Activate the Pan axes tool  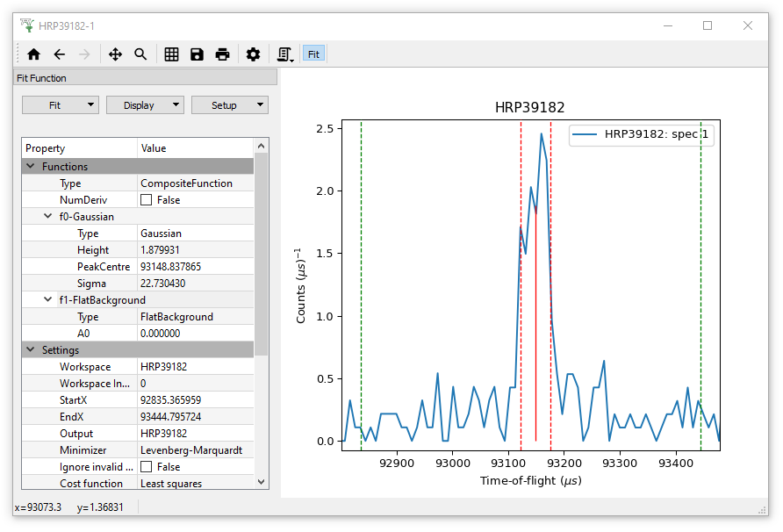[115, 54]
